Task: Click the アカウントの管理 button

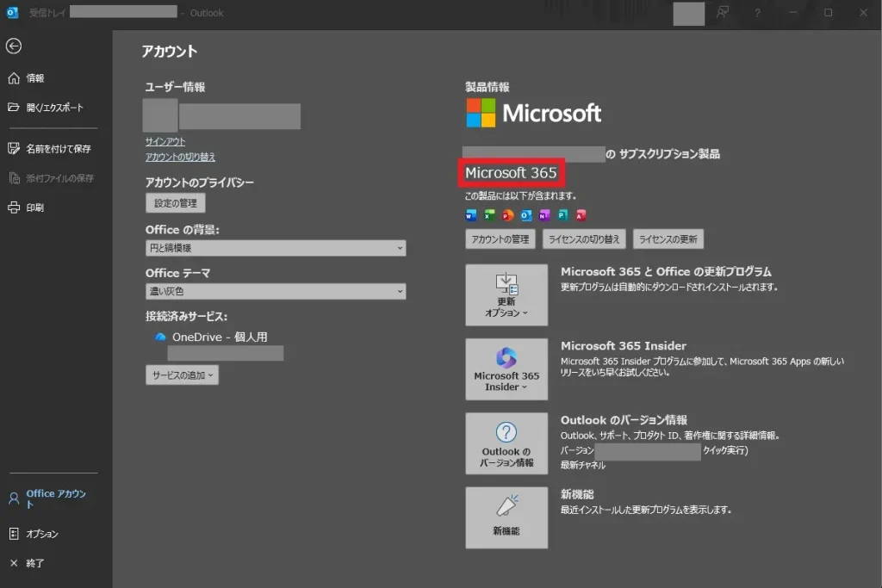Action: (x=500, y=239)
